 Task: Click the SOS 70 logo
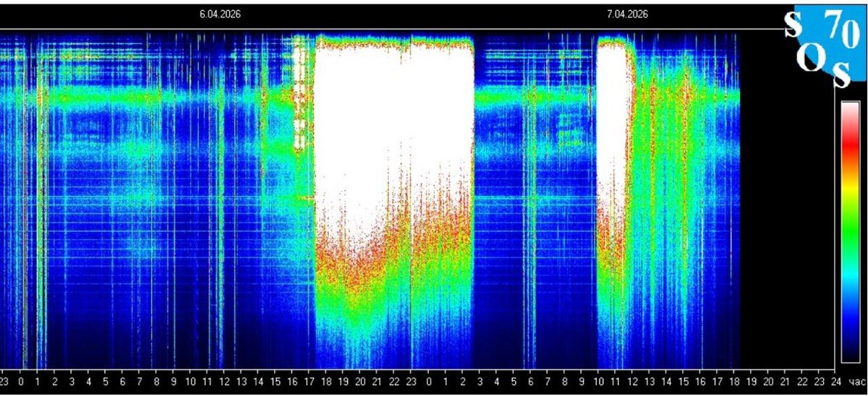(x=827, y=46)
